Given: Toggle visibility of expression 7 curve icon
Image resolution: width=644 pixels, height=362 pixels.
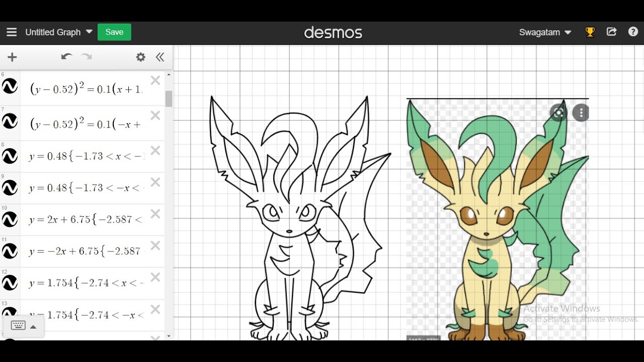Looking at the screenshot, I should [x=10, y=121].
